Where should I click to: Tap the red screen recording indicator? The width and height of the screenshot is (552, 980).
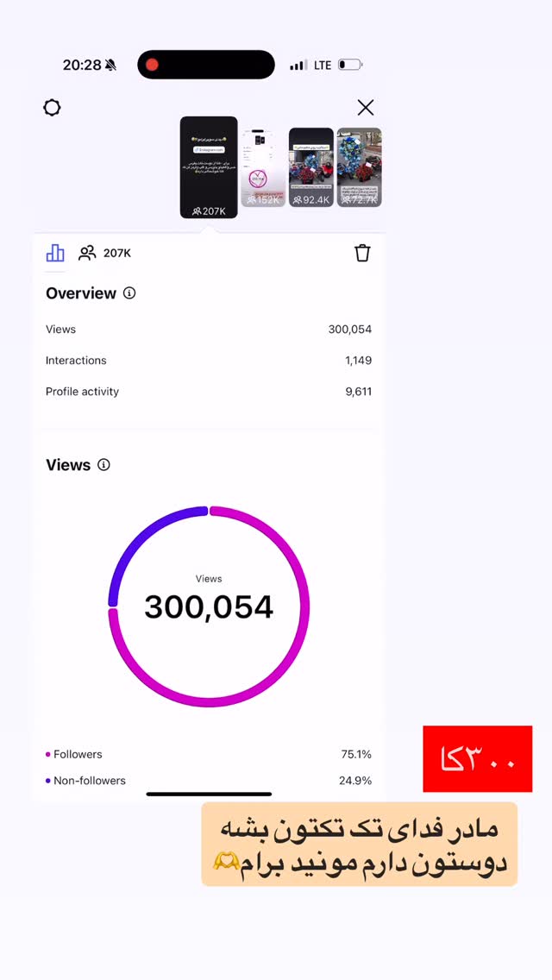(x=152, y=65)
